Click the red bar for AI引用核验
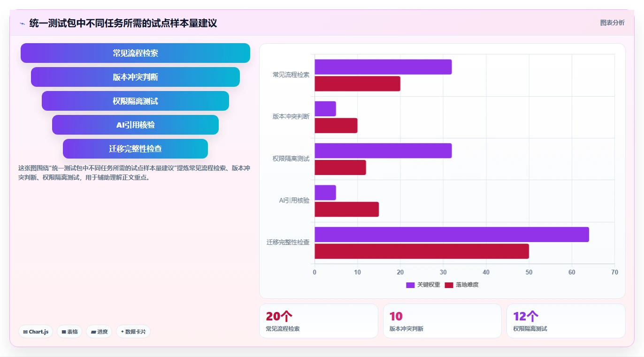Image resolution: width=644 pixels, height=357 pixels. click(346, 209)
